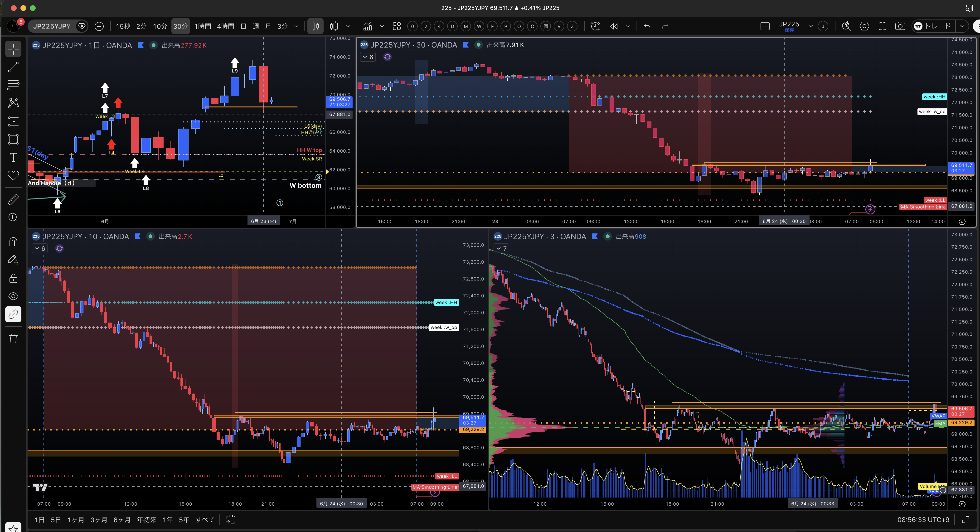Choose the candlestick chart type icon
This screenshot has width=980, height=532.
pos(316,26)
